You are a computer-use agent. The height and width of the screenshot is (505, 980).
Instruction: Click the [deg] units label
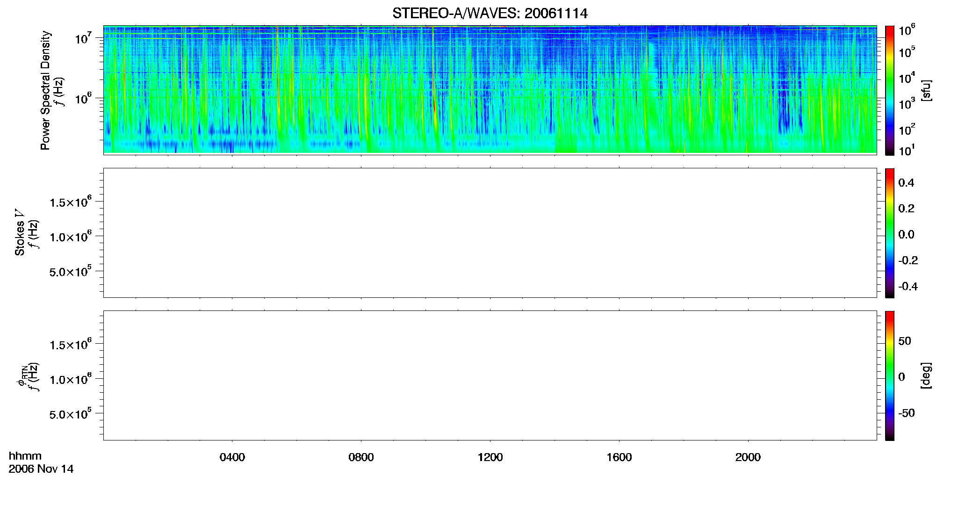(926, 375)
